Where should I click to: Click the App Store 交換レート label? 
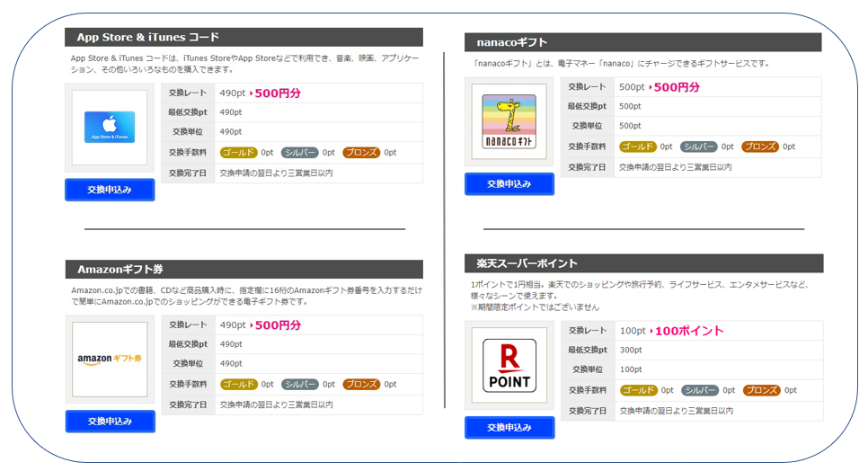pyautogui.click(x=188, y=93)
